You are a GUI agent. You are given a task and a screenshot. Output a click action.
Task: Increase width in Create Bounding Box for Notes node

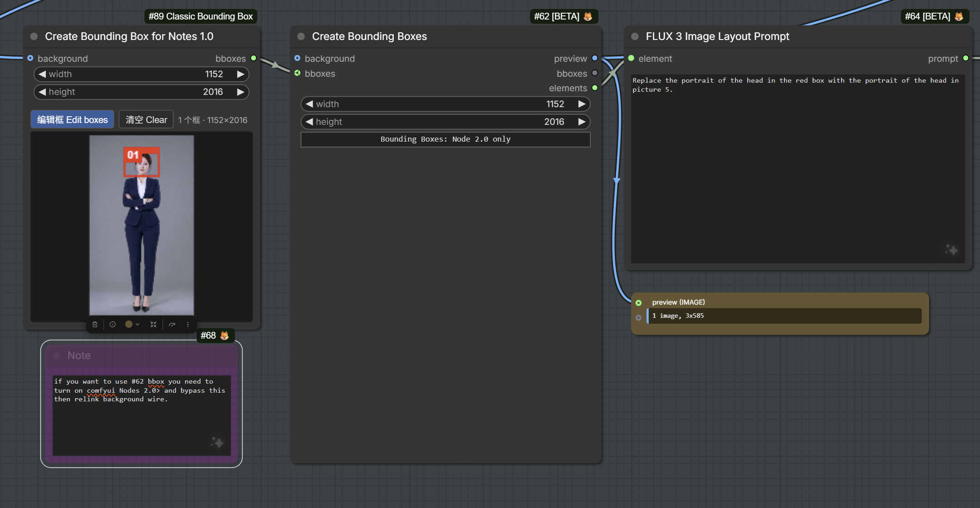point(240,74)
